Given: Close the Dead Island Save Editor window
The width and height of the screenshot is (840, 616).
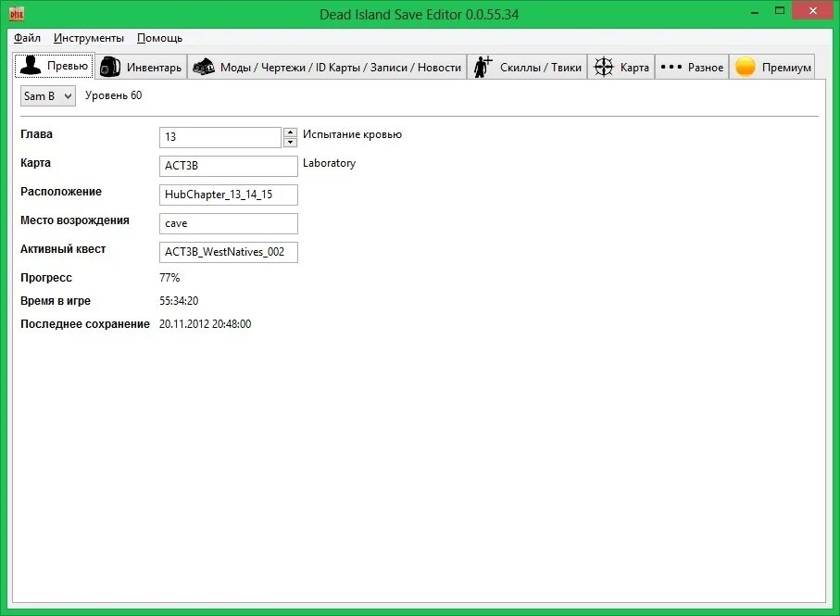Looking at the screenshot, I should tap(812, 11).
